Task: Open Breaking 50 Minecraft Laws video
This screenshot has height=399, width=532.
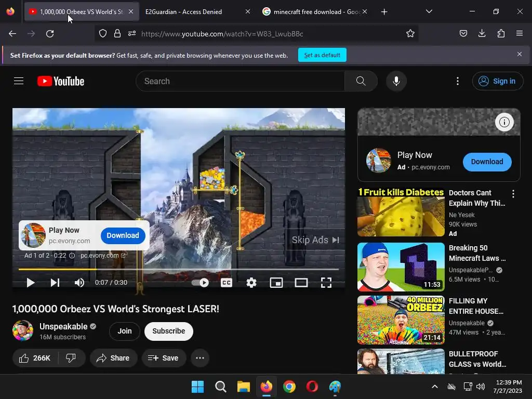Action: [x=401, y=267]
